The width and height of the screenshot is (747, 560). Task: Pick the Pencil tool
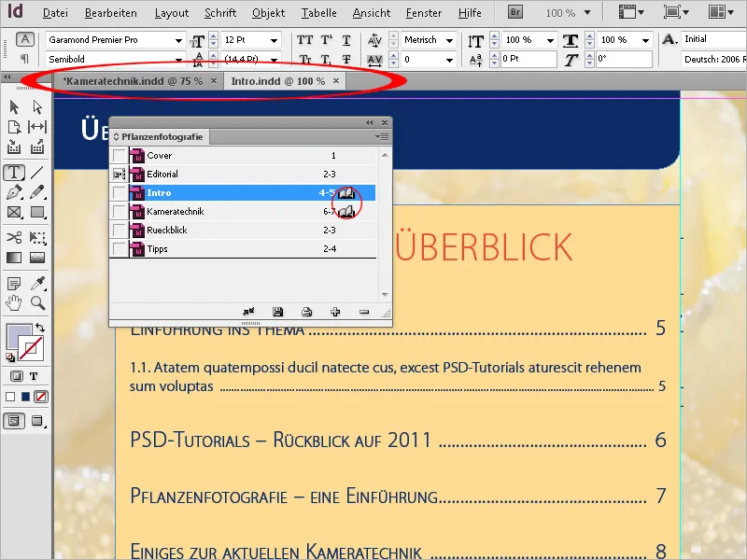(37, 192)
